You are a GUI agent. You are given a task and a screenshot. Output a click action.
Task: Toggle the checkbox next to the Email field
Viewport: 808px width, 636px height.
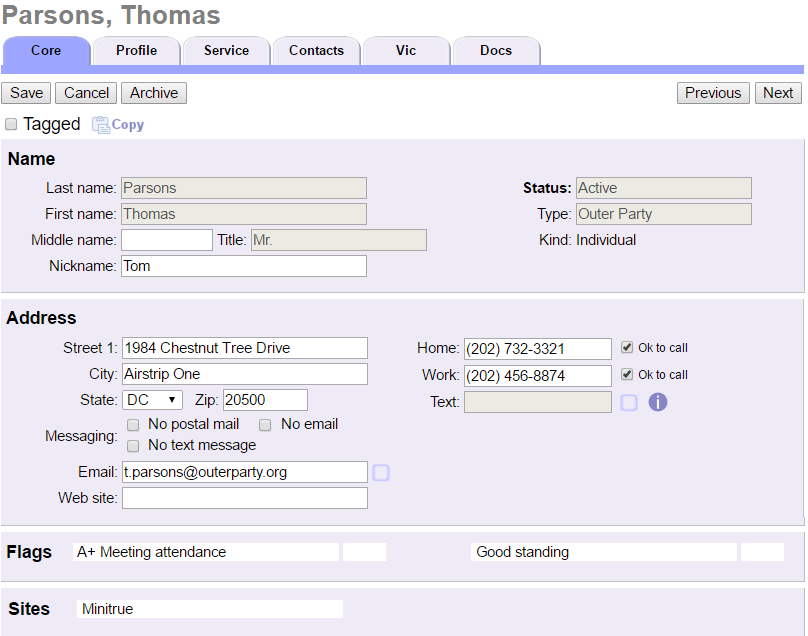click(x=381, y=472)
